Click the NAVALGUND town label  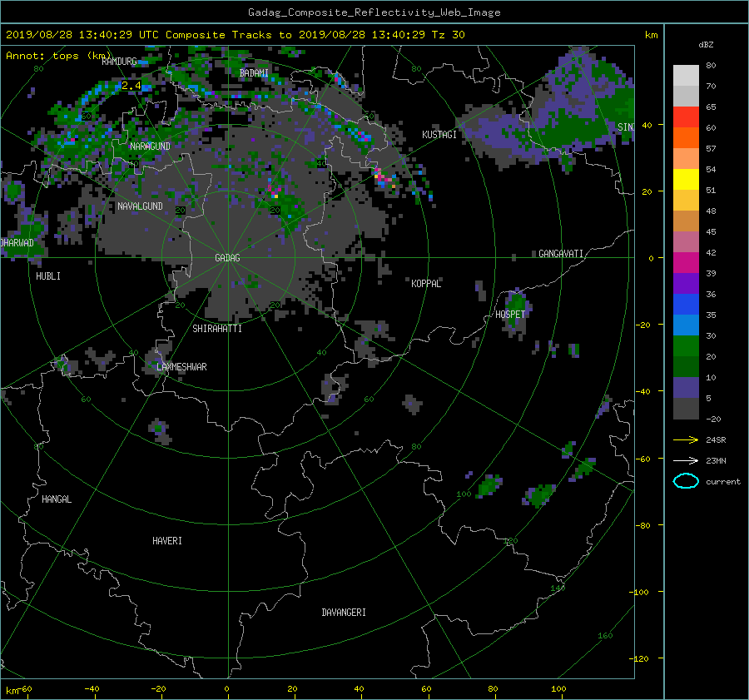140,206
